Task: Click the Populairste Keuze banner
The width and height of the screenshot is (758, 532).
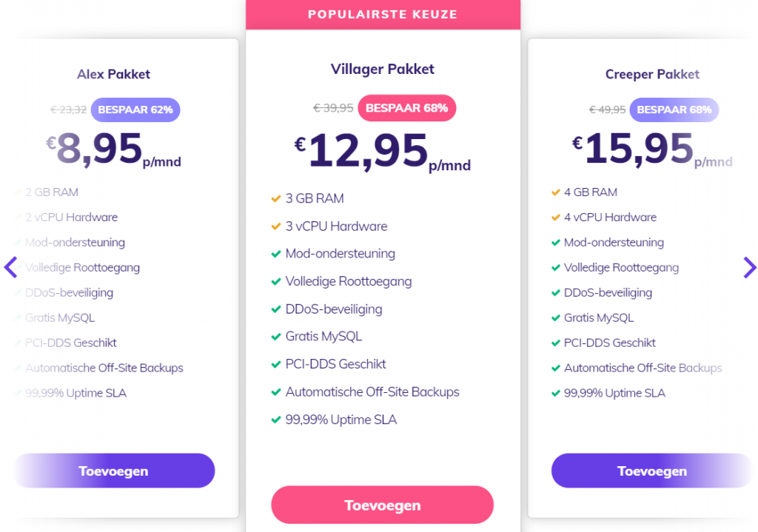Action: [383, 14]
